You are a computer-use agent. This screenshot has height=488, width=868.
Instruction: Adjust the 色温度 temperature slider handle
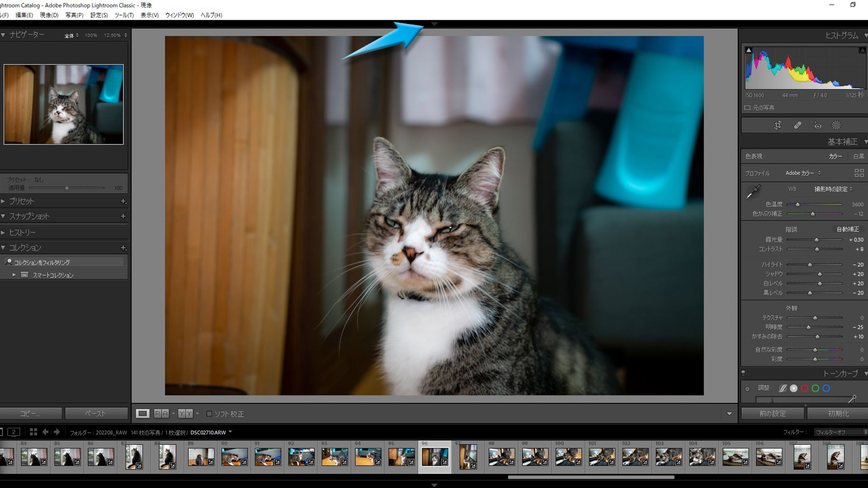click(x=797, y=205)
